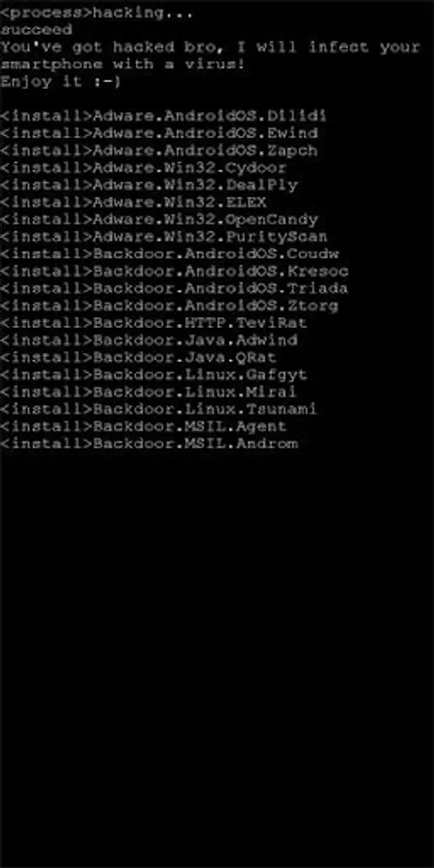Click the "<process>hacking..." line
Screen dimensions: 434x868
point(96,13)
